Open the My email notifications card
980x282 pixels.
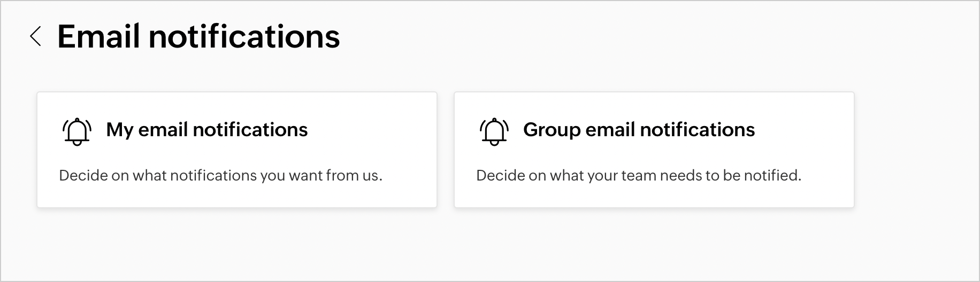pos(236,150)
